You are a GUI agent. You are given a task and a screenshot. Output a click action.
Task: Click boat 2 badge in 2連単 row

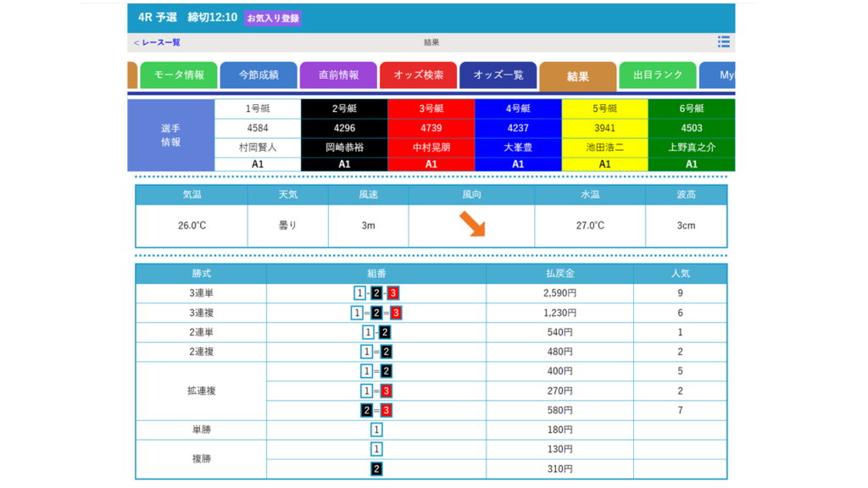pos(385,332)
